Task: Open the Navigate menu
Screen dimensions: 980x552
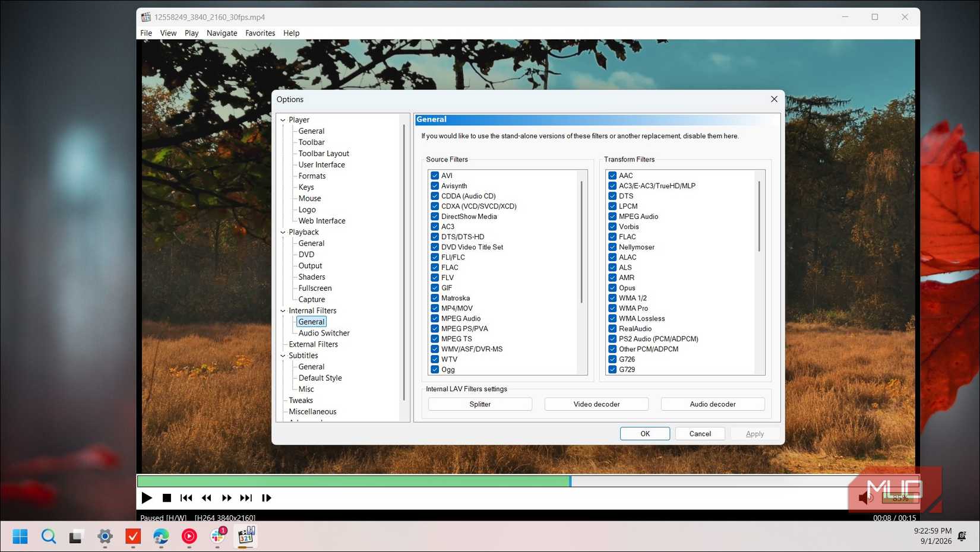Action: point(222,33)
